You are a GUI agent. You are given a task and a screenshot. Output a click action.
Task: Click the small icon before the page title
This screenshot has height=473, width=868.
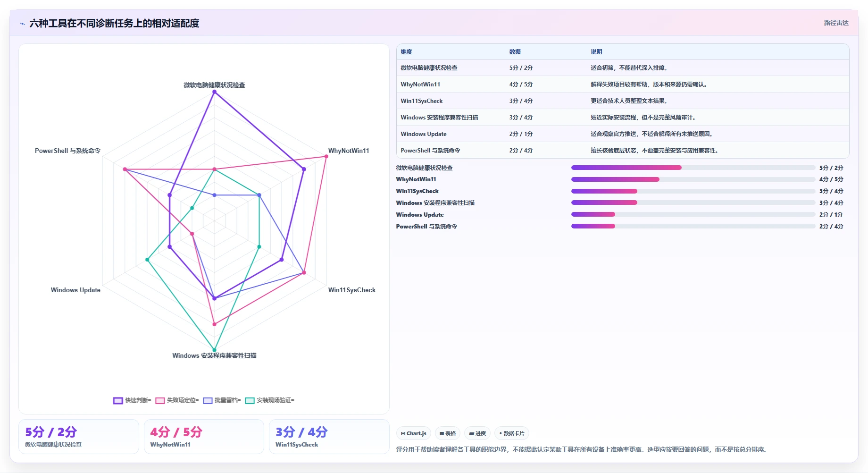pyautogui.click(x=22, y=24)
